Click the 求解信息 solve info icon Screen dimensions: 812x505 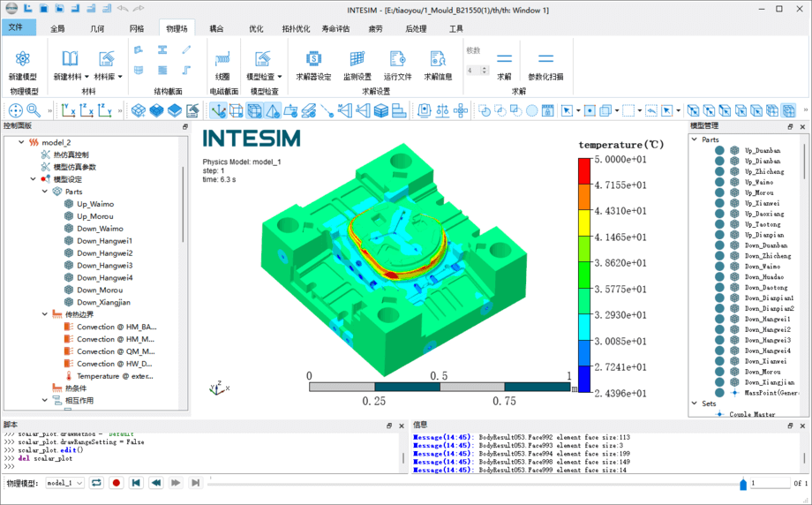click(438, 59)
